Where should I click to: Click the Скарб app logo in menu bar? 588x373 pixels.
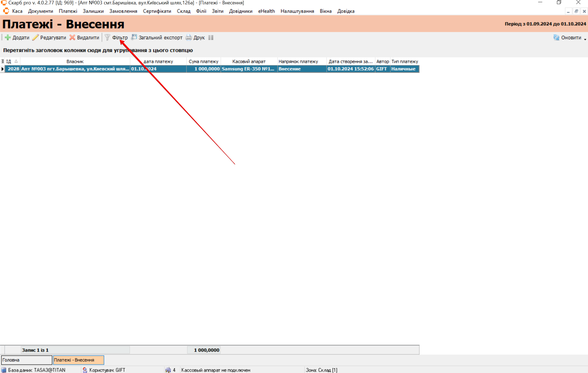point(6,11)
